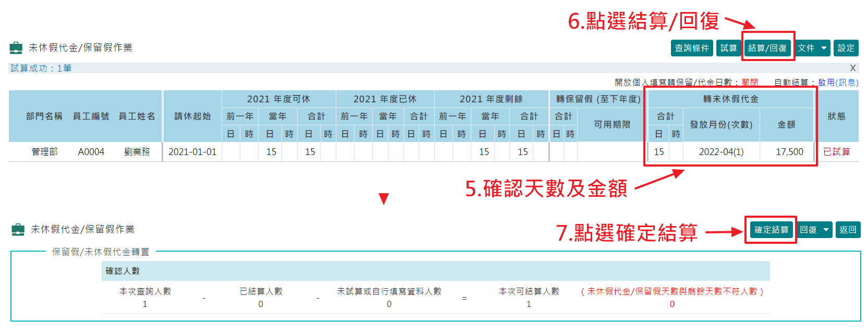Click the 請休起始 column header

coord(192,116)
